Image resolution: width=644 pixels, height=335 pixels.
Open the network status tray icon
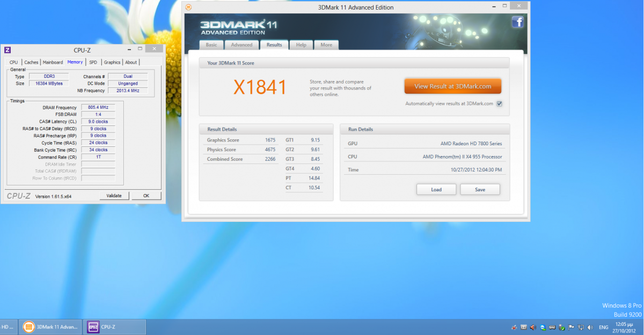[x=581, y=327]
